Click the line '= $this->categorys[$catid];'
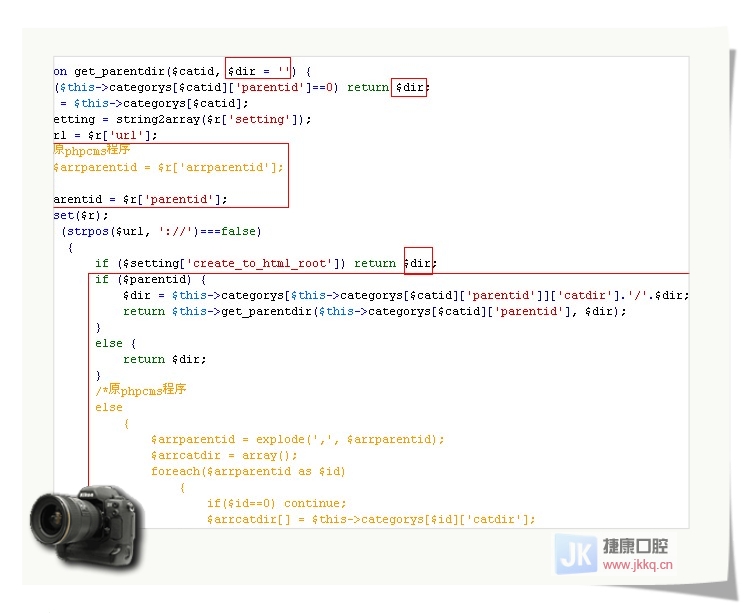 point(154,103)
